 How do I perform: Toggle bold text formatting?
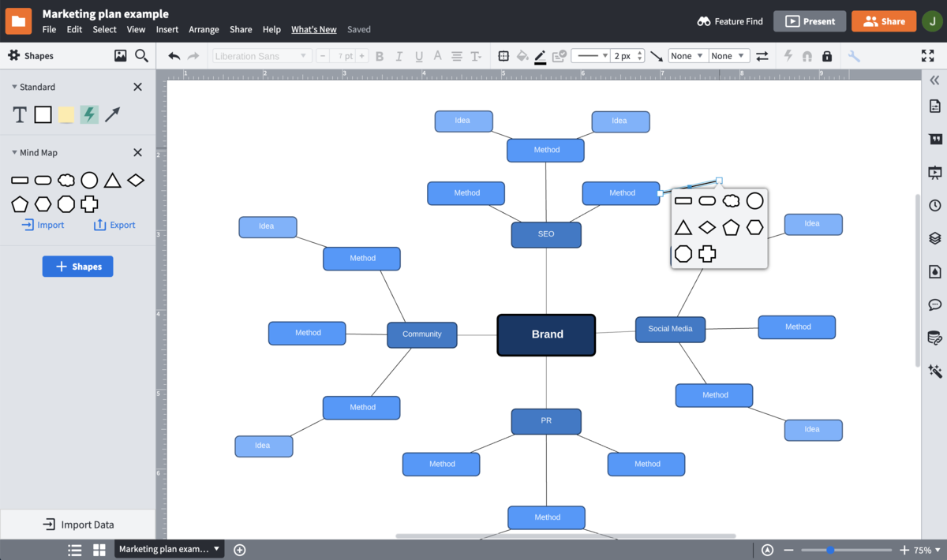click(x=379, y=56)
